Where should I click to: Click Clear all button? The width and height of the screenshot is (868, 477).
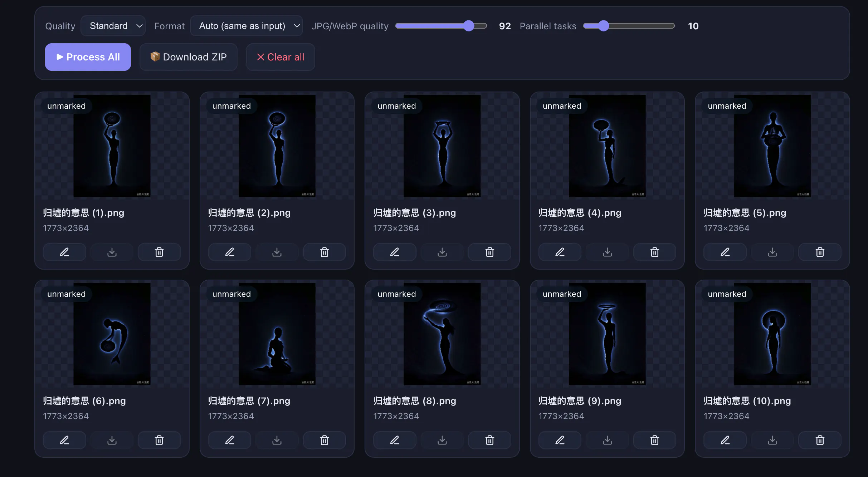click(x=281, y=57)
